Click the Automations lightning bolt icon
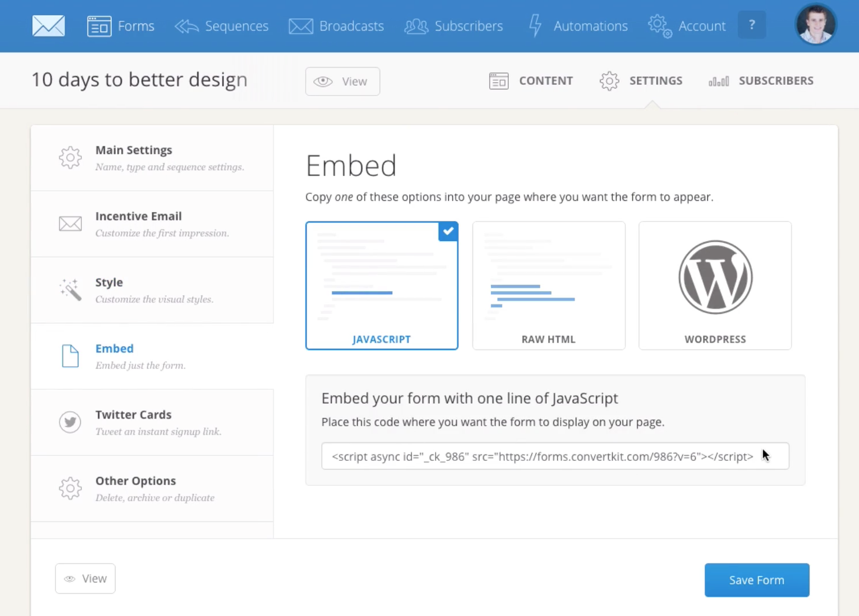Viewport: 859px width, 616px height. tap(535, 26)
